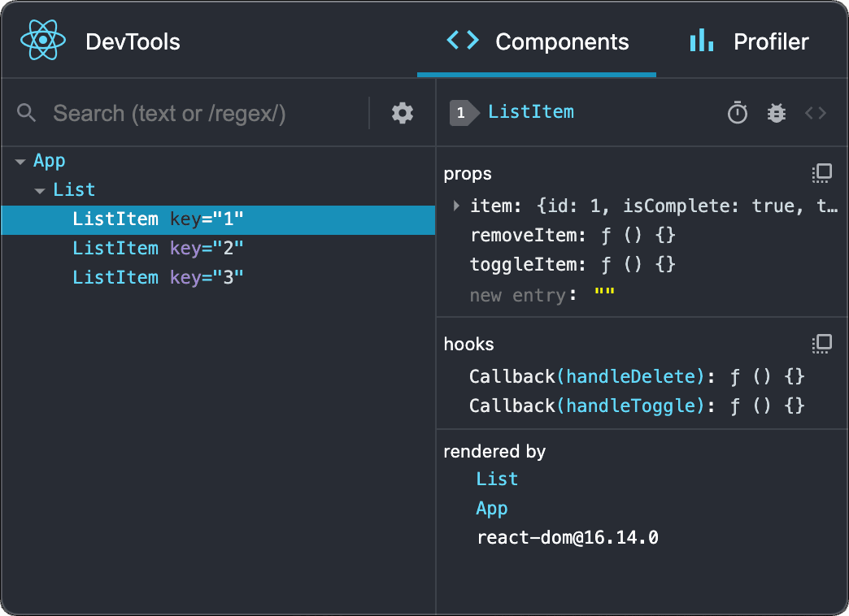Collapse the List tree node
The height and width of the screenshot is (616, 849).
coord(40,189)
